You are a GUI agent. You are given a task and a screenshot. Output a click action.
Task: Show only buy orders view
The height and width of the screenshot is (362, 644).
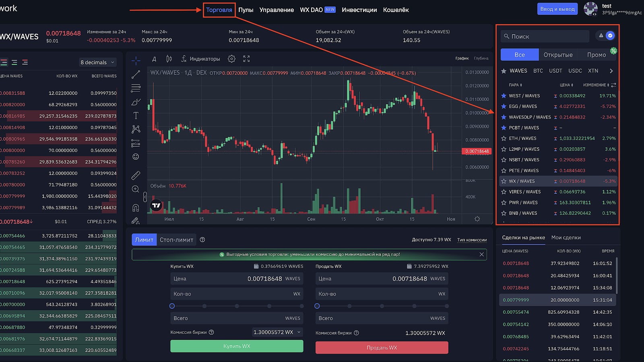(14, 62)
